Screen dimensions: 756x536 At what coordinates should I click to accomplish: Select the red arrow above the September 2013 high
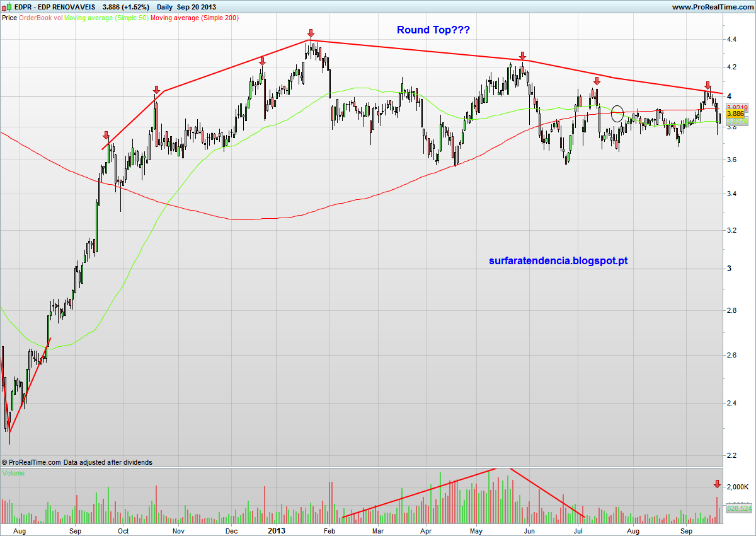707,85
